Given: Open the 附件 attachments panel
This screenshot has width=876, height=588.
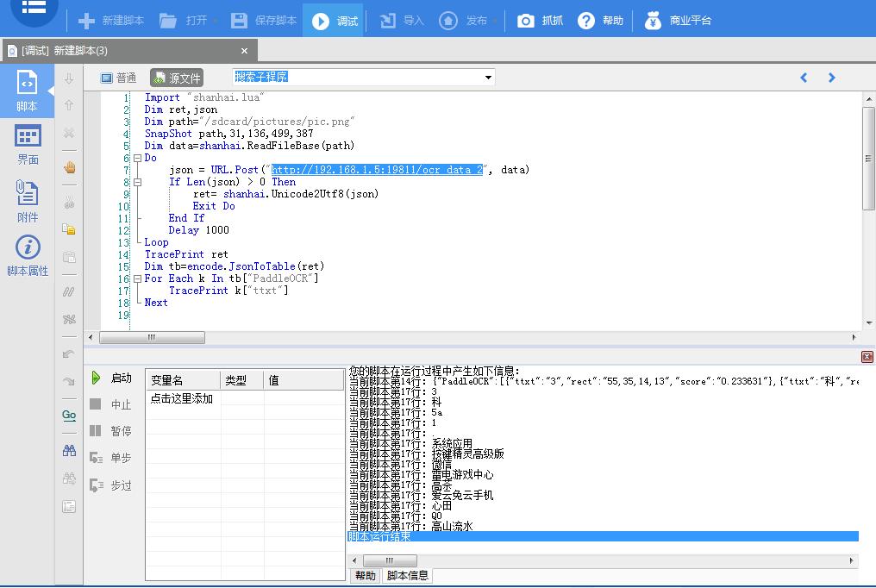Looking at the screenshot, I should tap(28, 202).
